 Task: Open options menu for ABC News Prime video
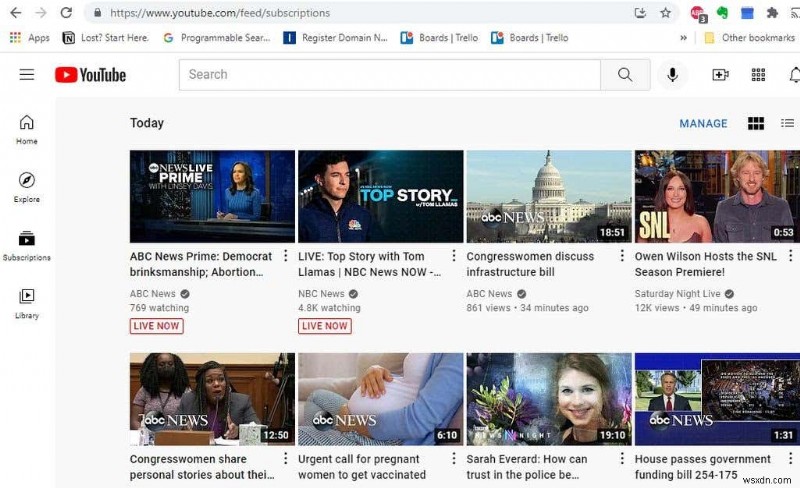click(x=286, y=255)
